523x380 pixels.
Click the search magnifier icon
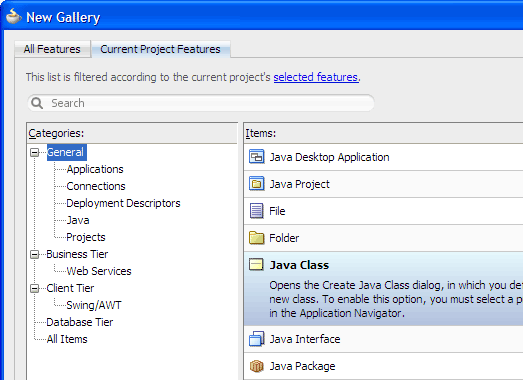pyautogui.click(x=37, y=103)
